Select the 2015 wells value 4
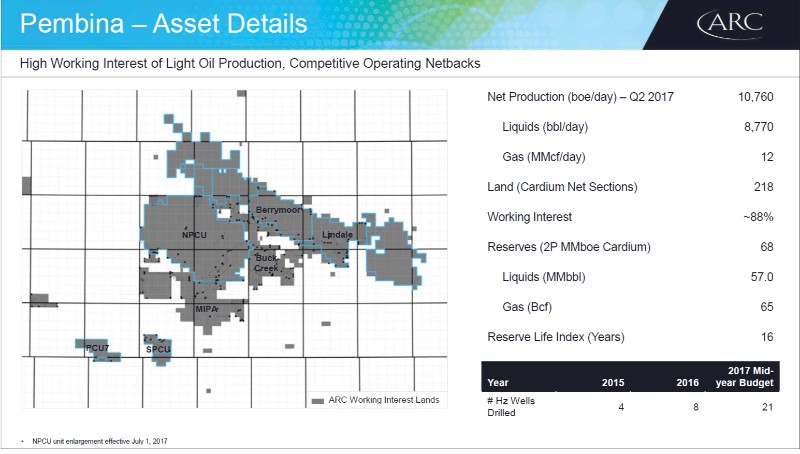The width and height of the screenshot is (800, 454). click(x=621, y=407)
